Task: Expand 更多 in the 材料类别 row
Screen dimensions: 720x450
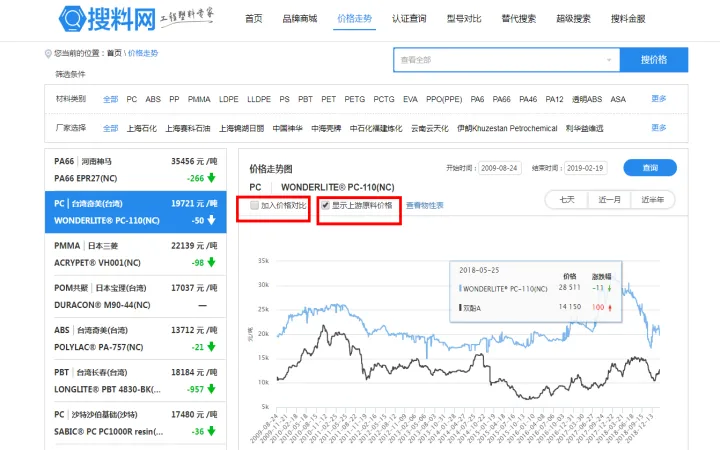Action: [x=658, y=98]
